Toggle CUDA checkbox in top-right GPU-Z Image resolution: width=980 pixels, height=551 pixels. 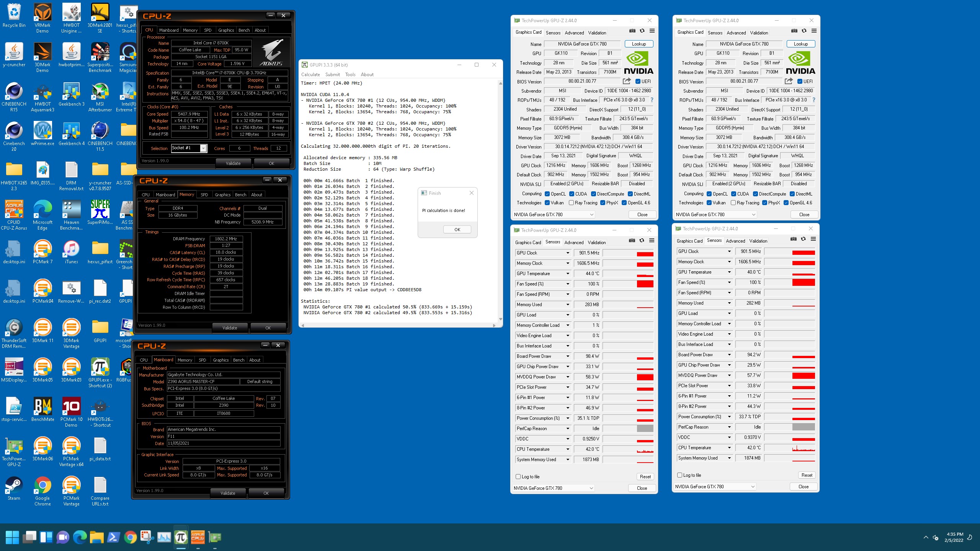[734, 194]
